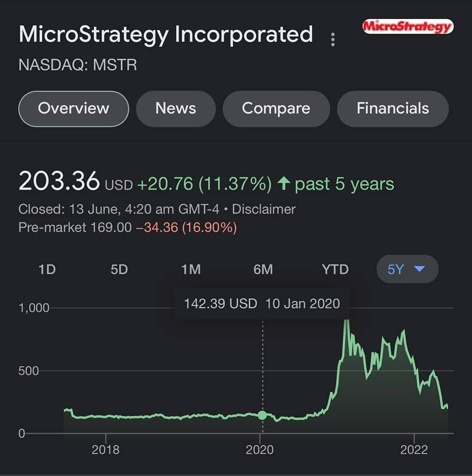The image size is (472, 476).
Task: Go to the Financials tab
Action: coord(393,109)
